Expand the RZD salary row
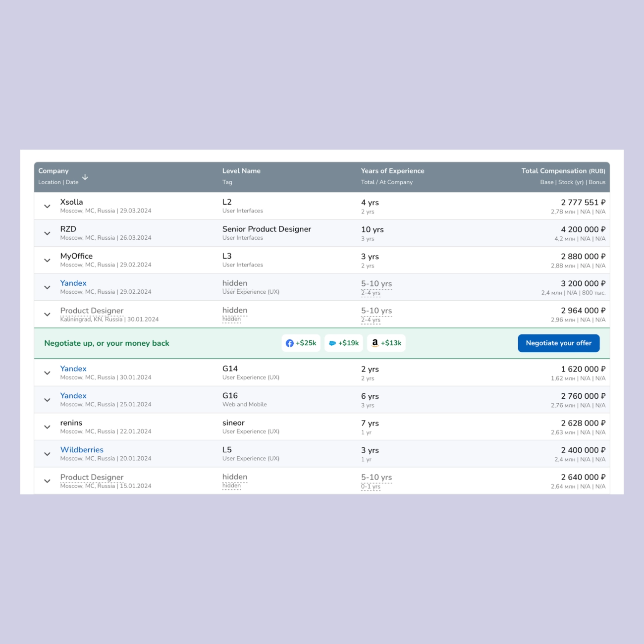 [47, 233]
